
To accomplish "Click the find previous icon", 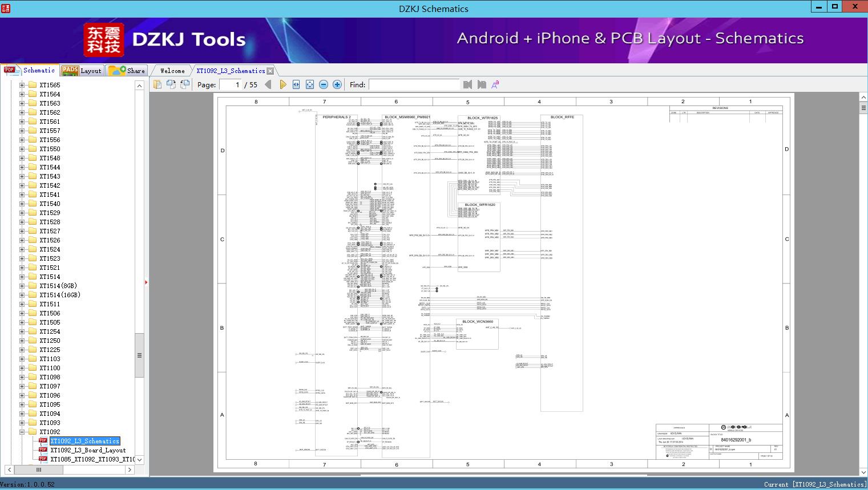I will click(x=468, y=84).
